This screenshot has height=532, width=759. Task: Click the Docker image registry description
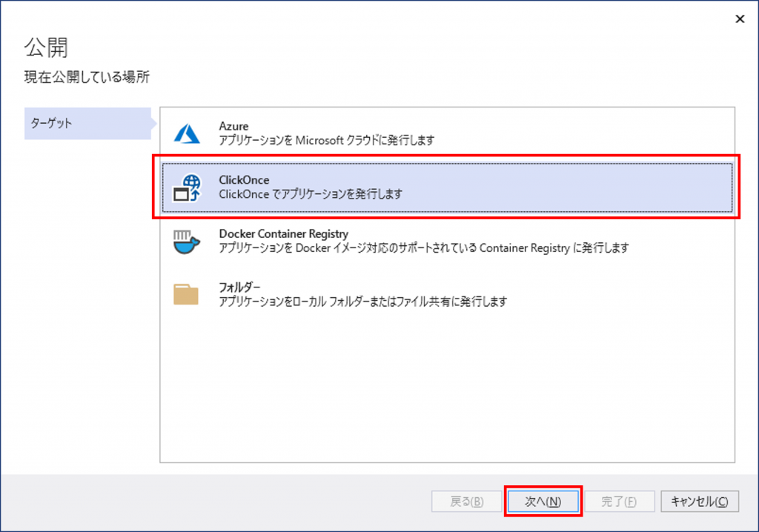423,248
